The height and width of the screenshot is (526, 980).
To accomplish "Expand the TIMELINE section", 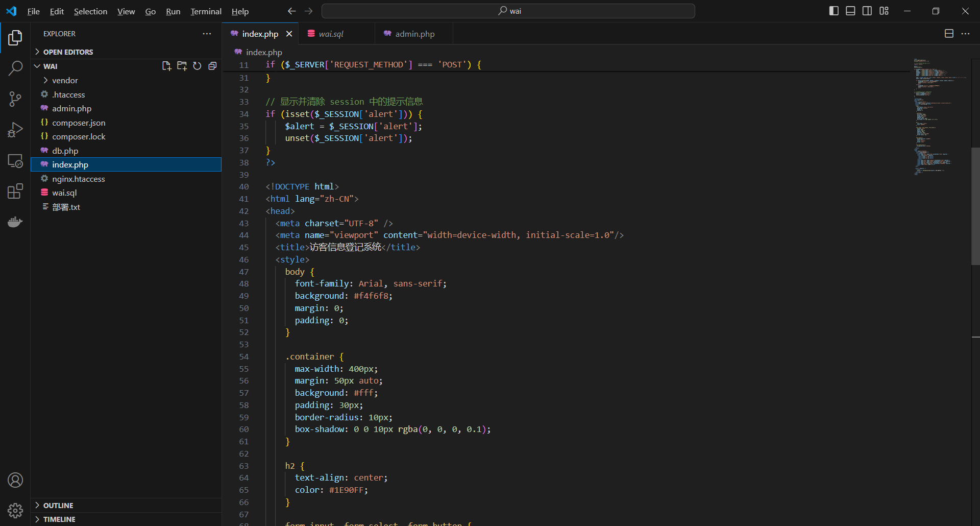I will 126,519.
